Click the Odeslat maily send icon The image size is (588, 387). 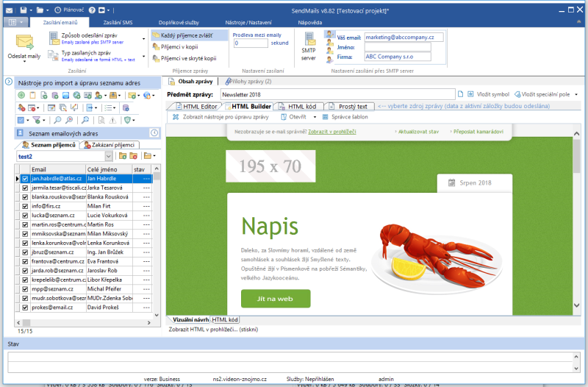pos(24,44)
